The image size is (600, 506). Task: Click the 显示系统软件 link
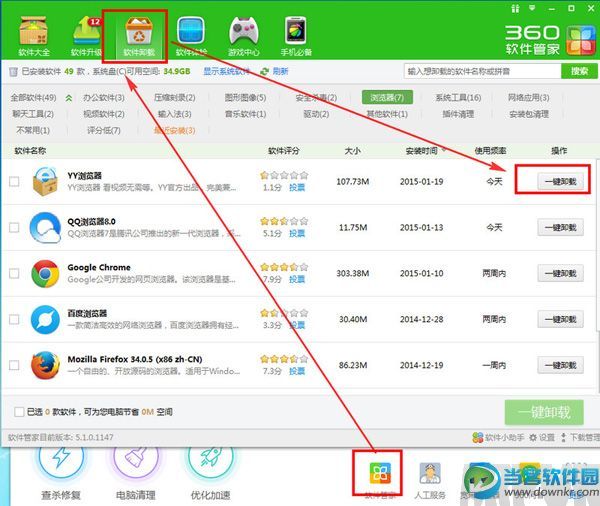pyautogui.click(x=227, y=71)
